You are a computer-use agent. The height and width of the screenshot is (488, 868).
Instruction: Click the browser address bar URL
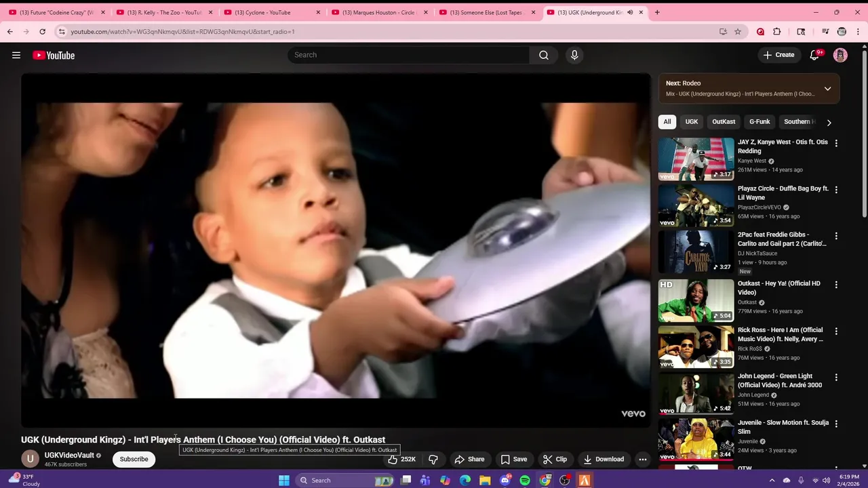click(x=182, y=32)
